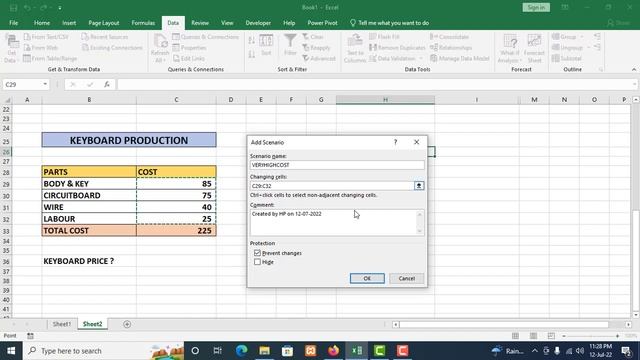Image resolution: width=640 pixels, height=360 pixels.
Task: Open the Power Pivot tab
Action: tap(322, 23)
